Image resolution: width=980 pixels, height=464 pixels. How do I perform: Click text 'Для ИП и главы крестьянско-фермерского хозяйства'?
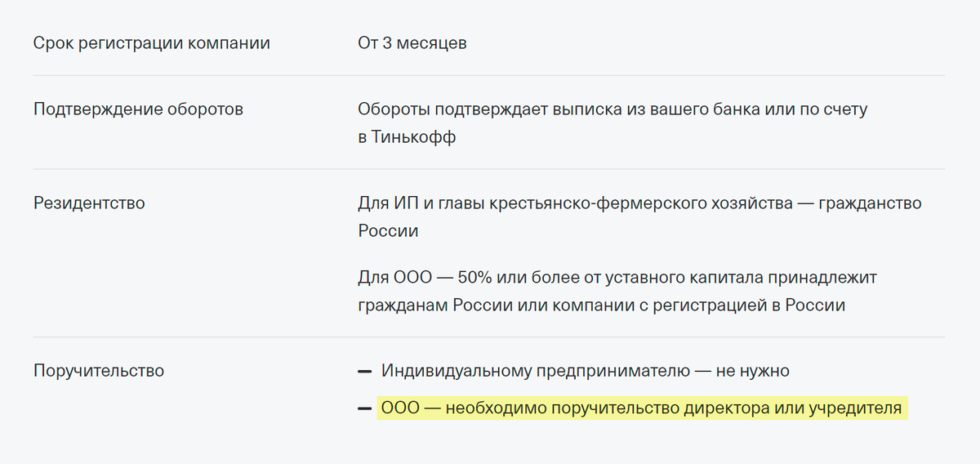tap(575, 203)
